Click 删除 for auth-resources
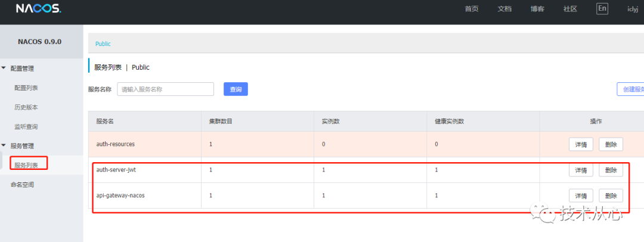The width and height of the screenshot is (644, 242). 611,145
